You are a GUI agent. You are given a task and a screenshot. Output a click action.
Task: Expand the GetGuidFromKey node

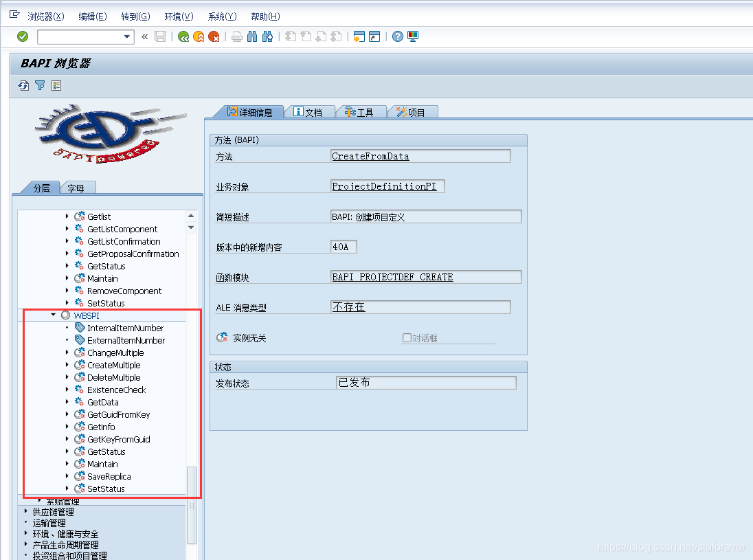click(x=67, y=414)
